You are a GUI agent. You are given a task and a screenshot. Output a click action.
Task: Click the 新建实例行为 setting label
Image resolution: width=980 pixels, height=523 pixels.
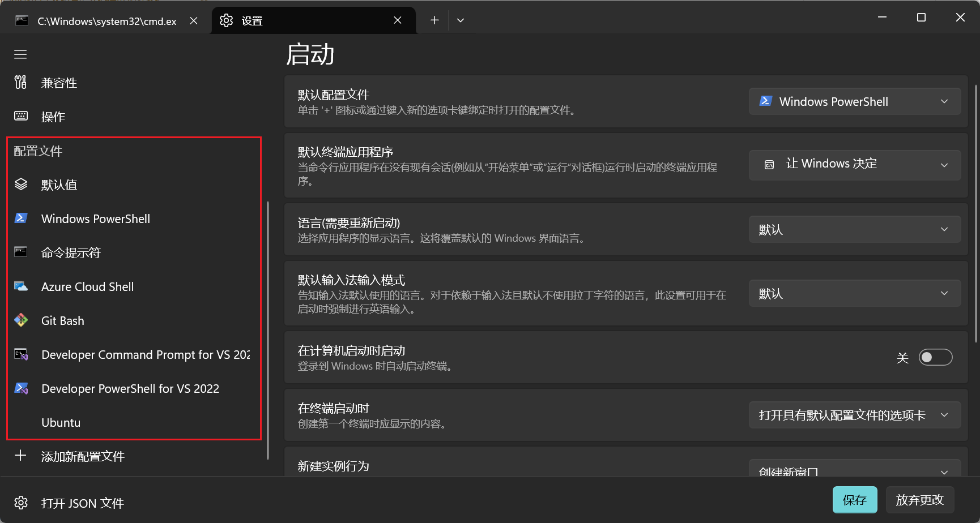pos(334,466)
